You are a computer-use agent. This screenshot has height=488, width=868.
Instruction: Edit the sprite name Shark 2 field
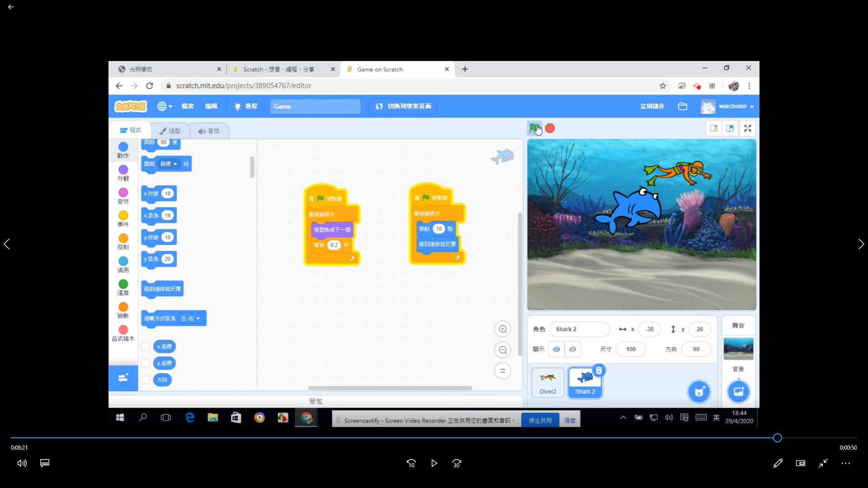(x=580, y=329)
